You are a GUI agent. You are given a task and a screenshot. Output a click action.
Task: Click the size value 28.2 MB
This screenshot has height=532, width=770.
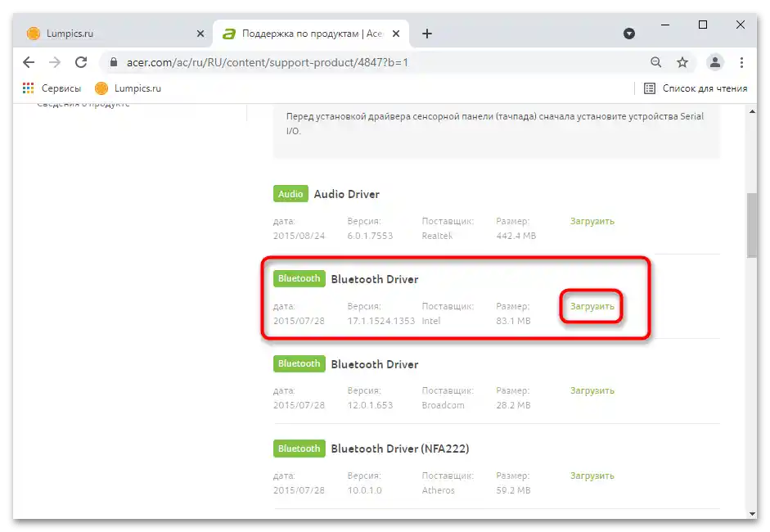(513, 405)
